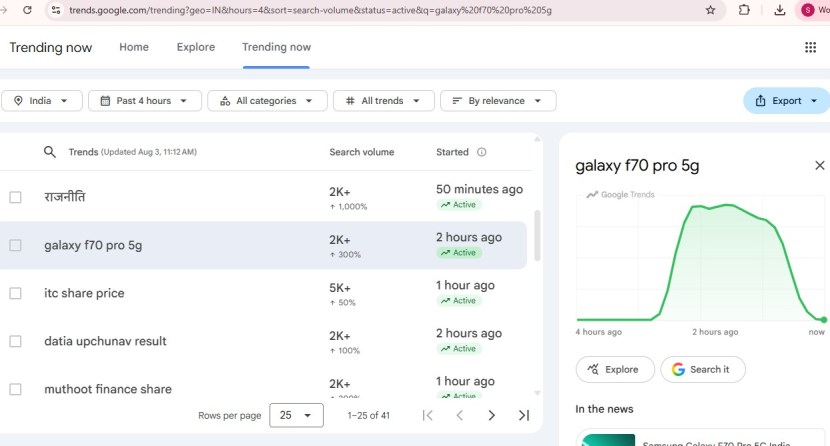The width and height of the screenshot is (830, 446).
Task: Close the galaxy f70 pro 5g panel
Action: click(x=819, y=166)
